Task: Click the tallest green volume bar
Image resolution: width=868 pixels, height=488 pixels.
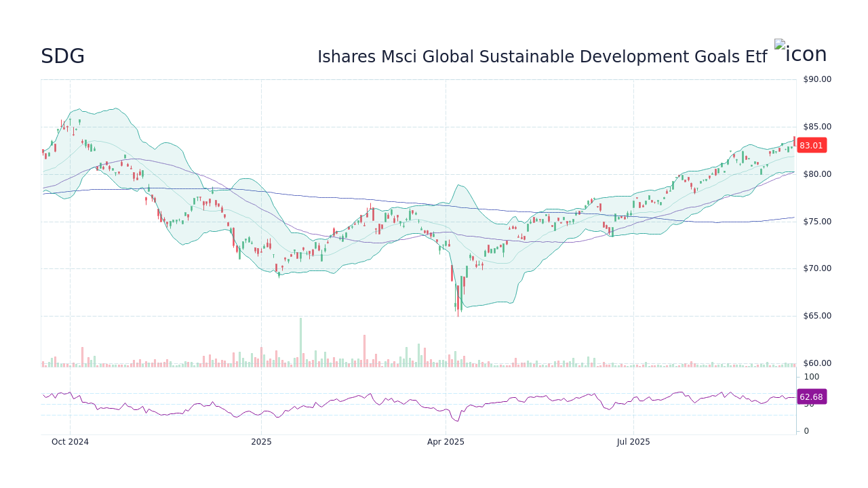Action: coord(300,342)
